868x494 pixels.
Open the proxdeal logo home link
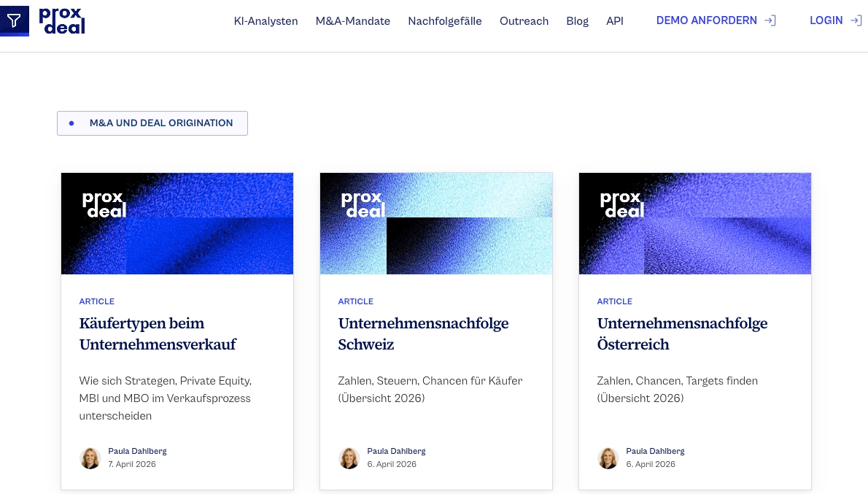click(x=62, y=21)
